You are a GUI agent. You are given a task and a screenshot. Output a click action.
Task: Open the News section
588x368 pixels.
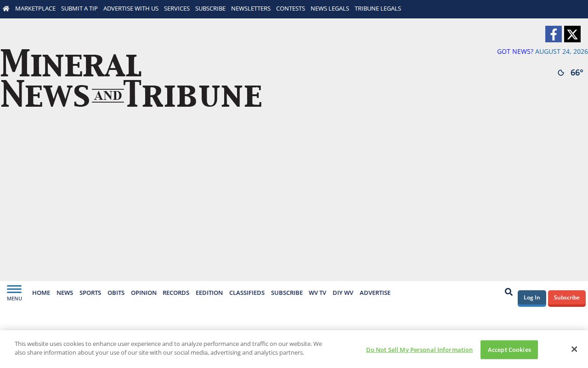tap(65, 293)
